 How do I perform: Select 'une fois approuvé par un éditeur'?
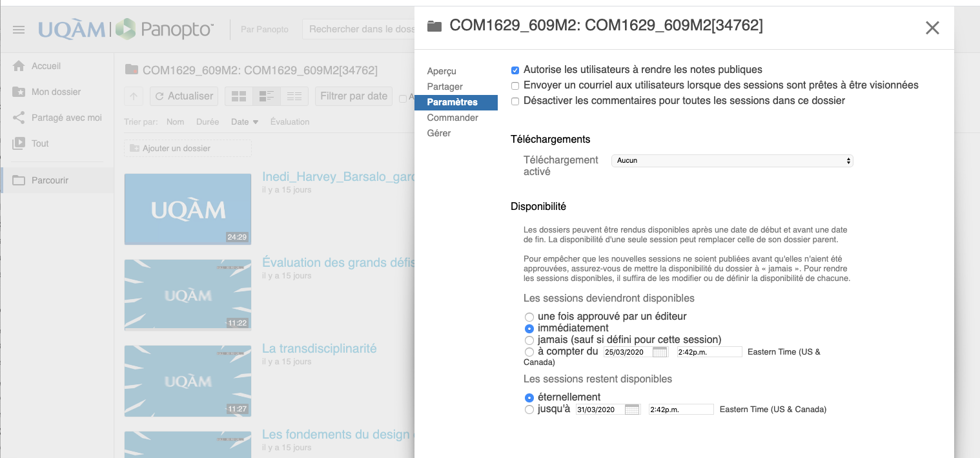tap(529, 317)
